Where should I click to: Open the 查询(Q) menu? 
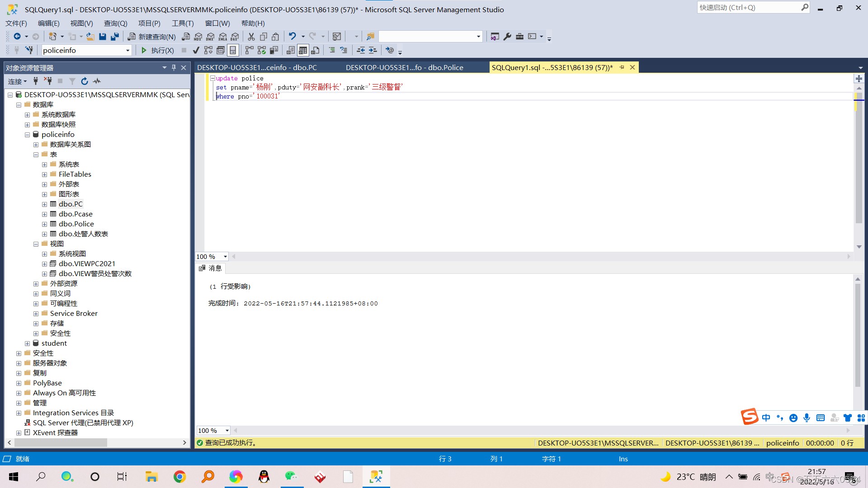coord(115,23)
